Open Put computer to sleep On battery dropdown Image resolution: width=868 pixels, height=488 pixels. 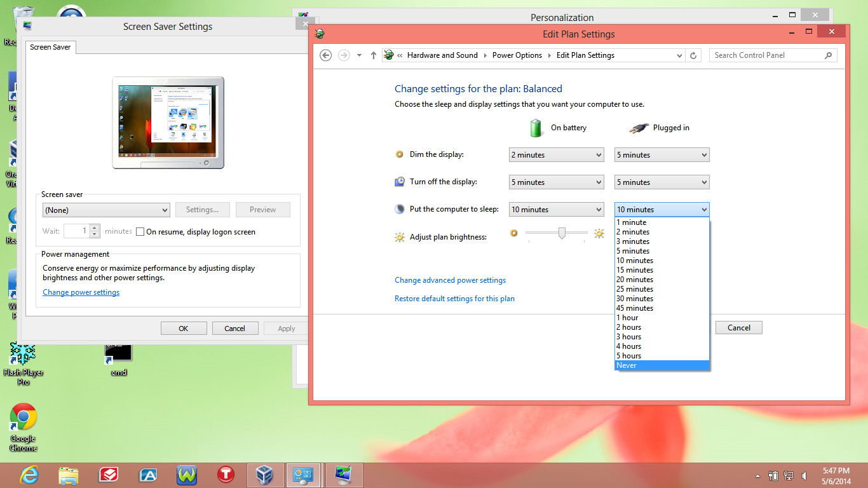click(556, 209)
